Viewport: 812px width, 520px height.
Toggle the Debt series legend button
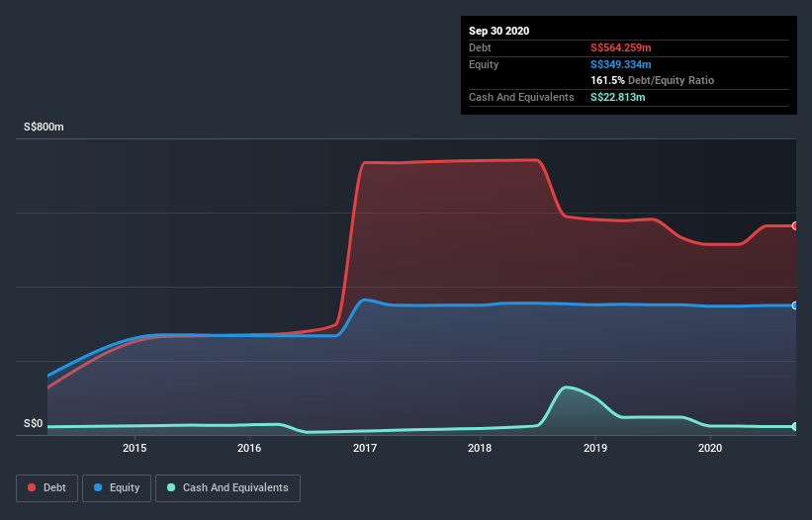point(46,488)
